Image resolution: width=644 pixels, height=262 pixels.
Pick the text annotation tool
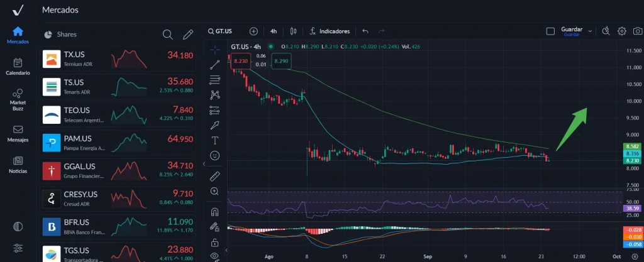(x=215, y=139)
